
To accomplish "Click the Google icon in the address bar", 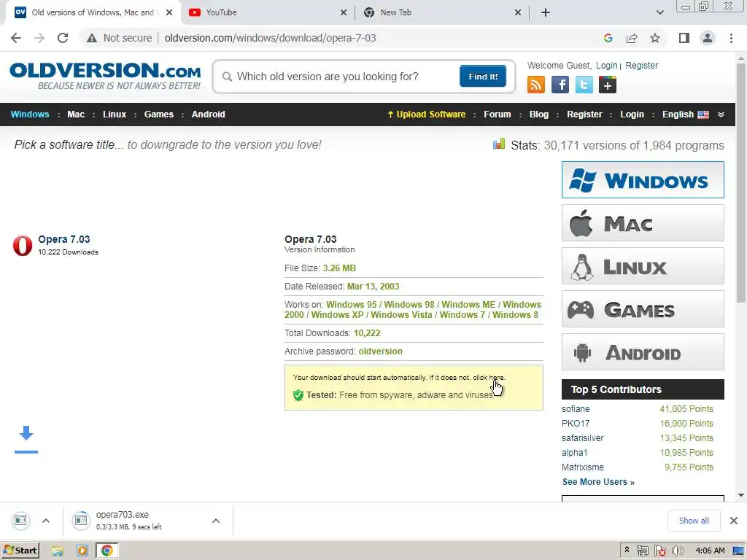I will coord(608,38).
